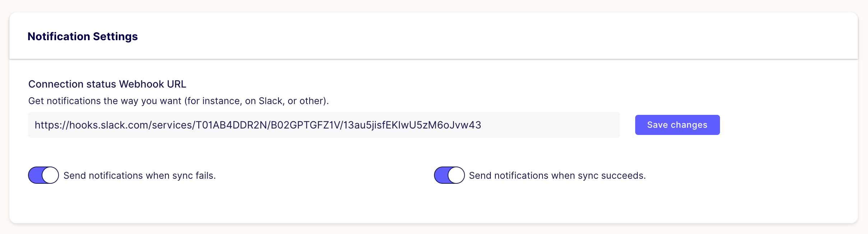Click the 'Get notifications the way you want' description
The image size is (868, 234).
tap(178, 101)
